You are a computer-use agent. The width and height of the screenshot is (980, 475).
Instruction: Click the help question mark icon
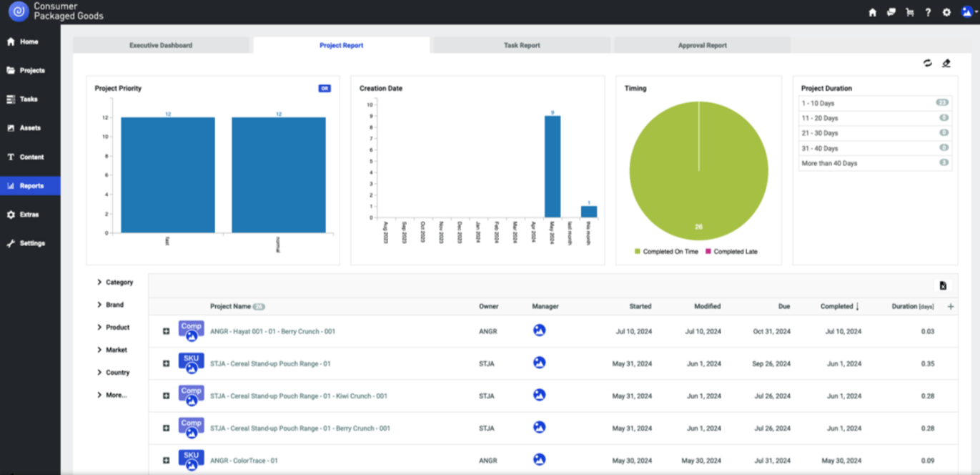pos(928,12)
